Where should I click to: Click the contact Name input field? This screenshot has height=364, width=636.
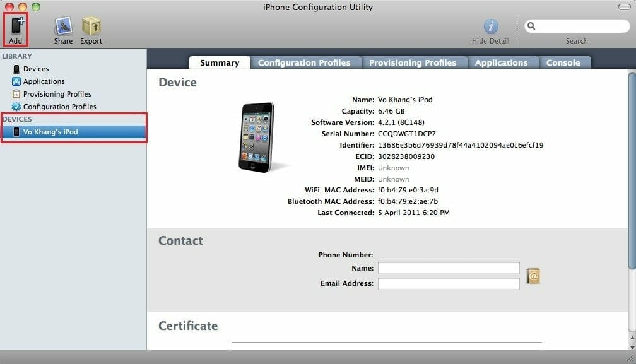(449, 268)
